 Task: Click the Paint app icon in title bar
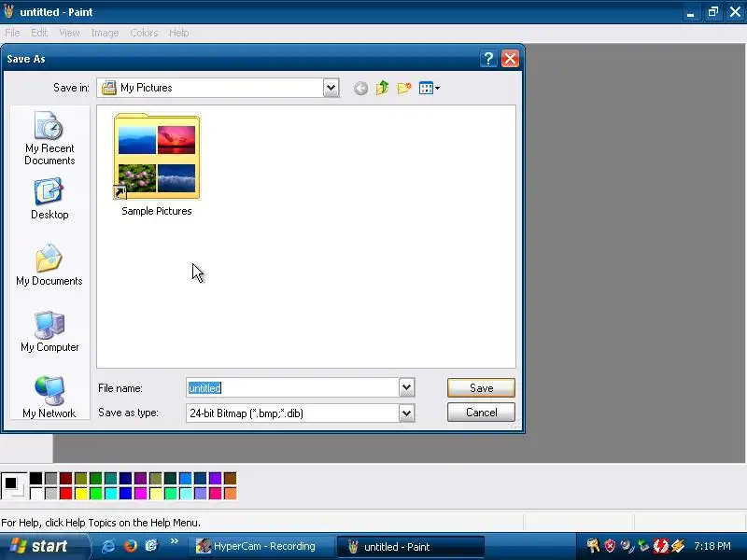[8, 11]
